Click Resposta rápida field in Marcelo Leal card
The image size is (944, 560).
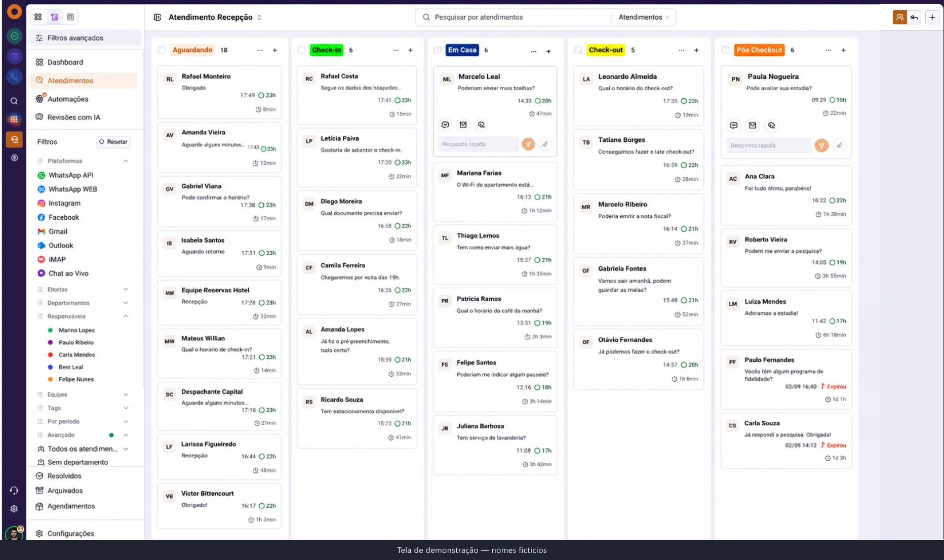(479, 144)
